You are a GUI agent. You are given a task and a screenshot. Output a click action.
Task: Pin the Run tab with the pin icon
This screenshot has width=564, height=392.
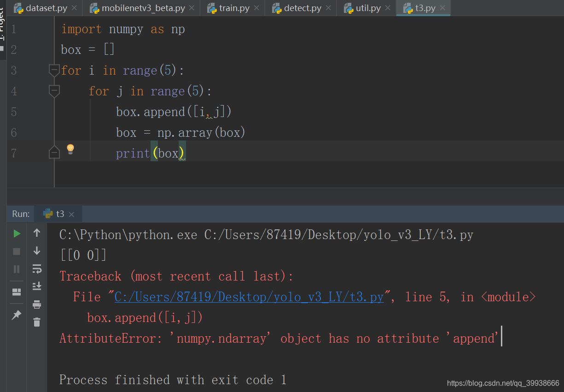[17, 315]
